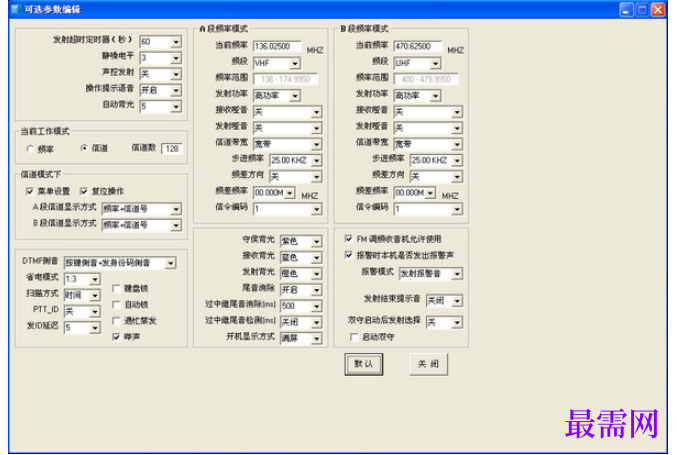Click the window title bar application icon
The image size is (677, 455).
pyautogui.click(x=16, y=9)
